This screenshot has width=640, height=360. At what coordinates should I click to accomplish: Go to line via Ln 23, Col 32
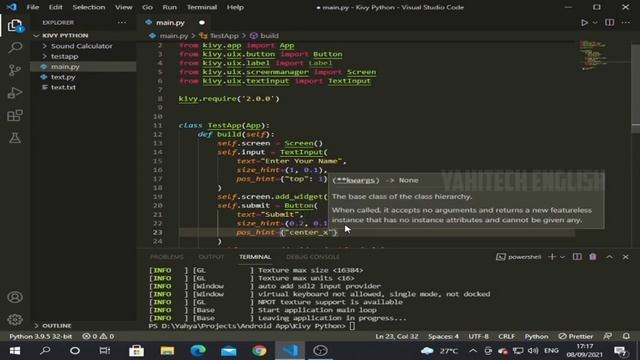tap(397, 336)
